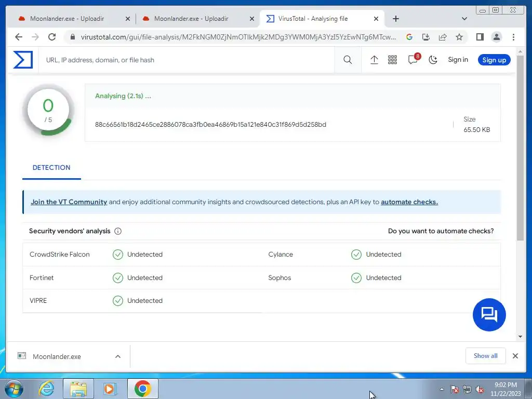Close the first Uploadir tab
532x399 pixels.
click(128, 19)
